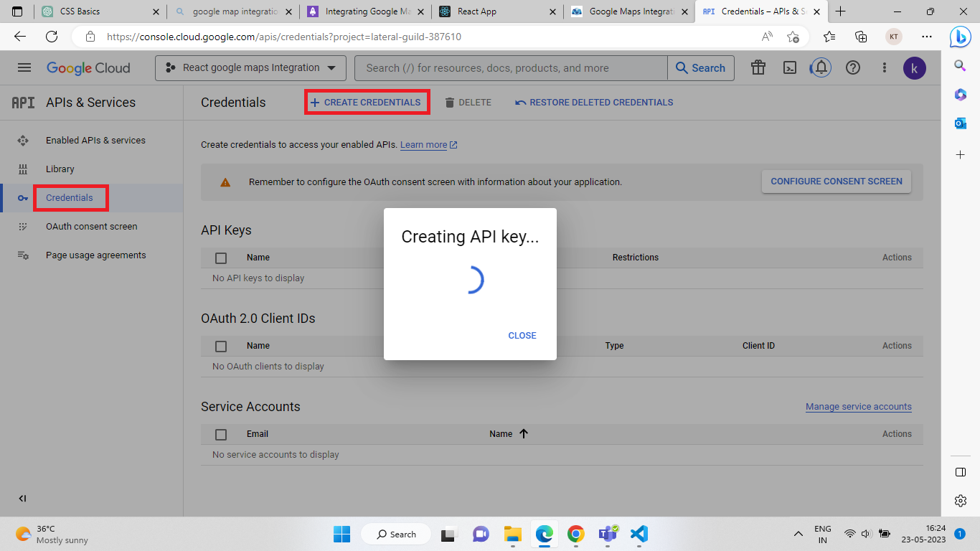Open the notifications bell
The width and height of the screenshot is (980, 551).
click(x=821, y=67)
